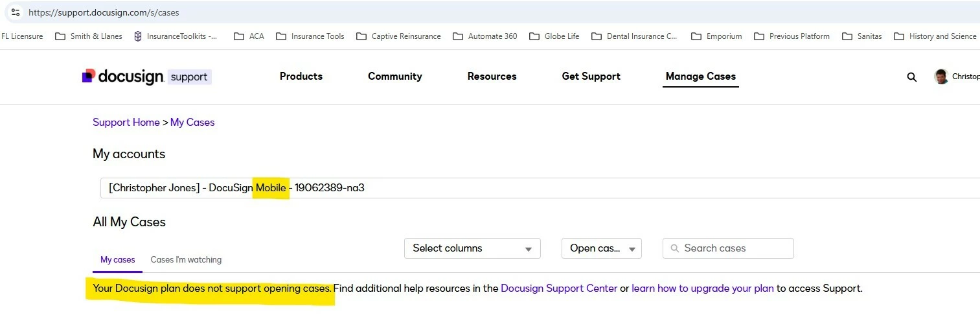Expand the My accounts selector
This screenshot has width=980, height=319.
pos(540,188)
